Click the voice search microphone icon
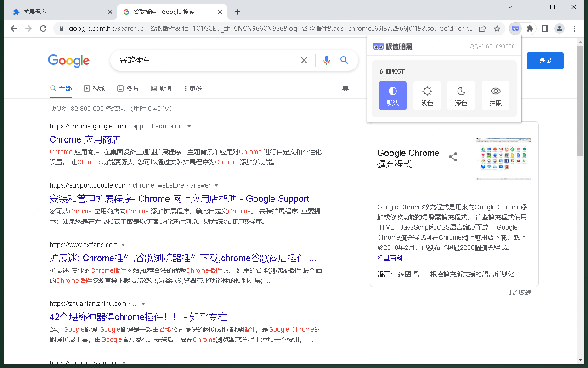Viewport: 588px width, 368px height. [326, 60]
